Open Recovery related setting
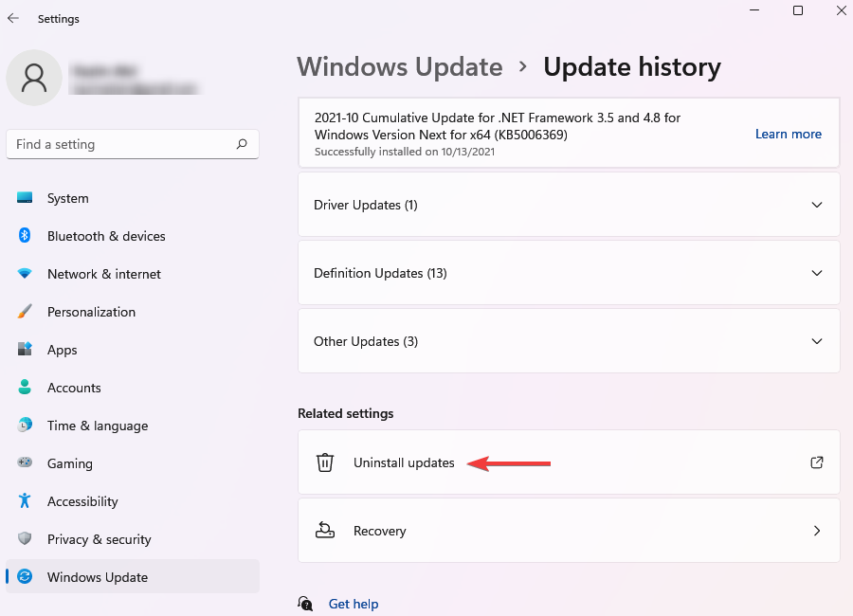This screenshot has width=853, height=616. 569,530
